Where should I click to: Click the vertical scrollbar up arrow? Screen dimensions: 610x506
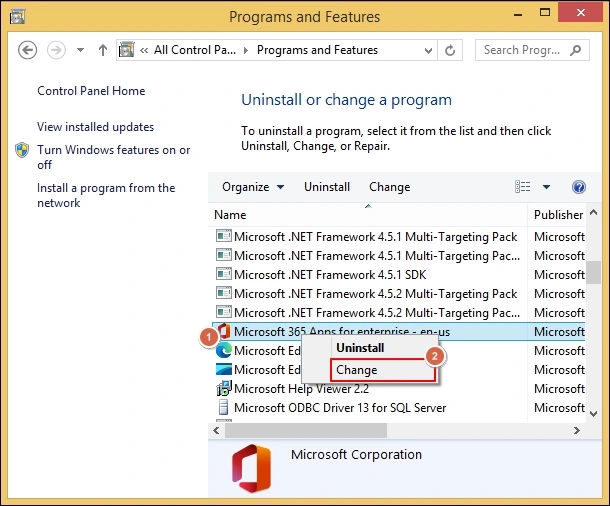[x=593, y=213]
